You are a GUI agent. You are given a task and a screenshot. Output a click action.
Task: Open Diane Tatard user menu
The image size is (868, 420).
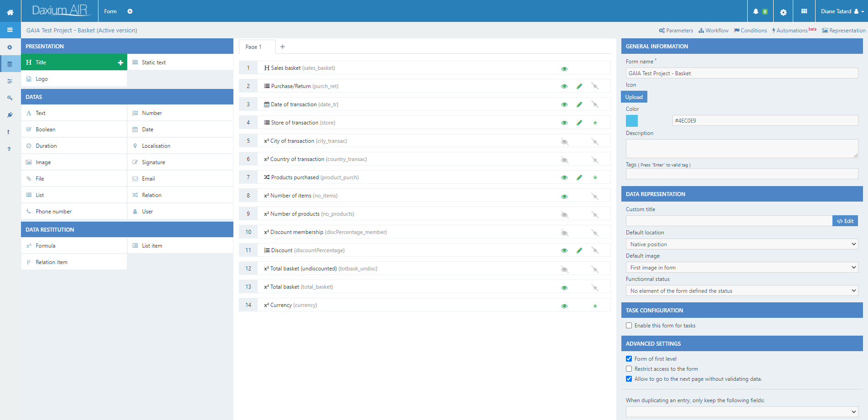pyautogui.click(x=842, y=11)
